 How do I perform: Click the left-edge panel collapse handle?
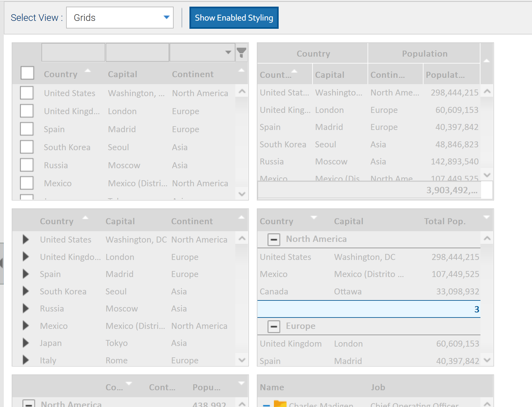pos(2,263)
